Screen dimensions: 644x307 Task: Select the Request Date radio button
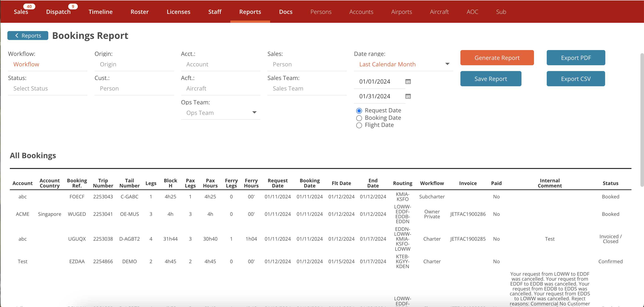click(359, 111)
